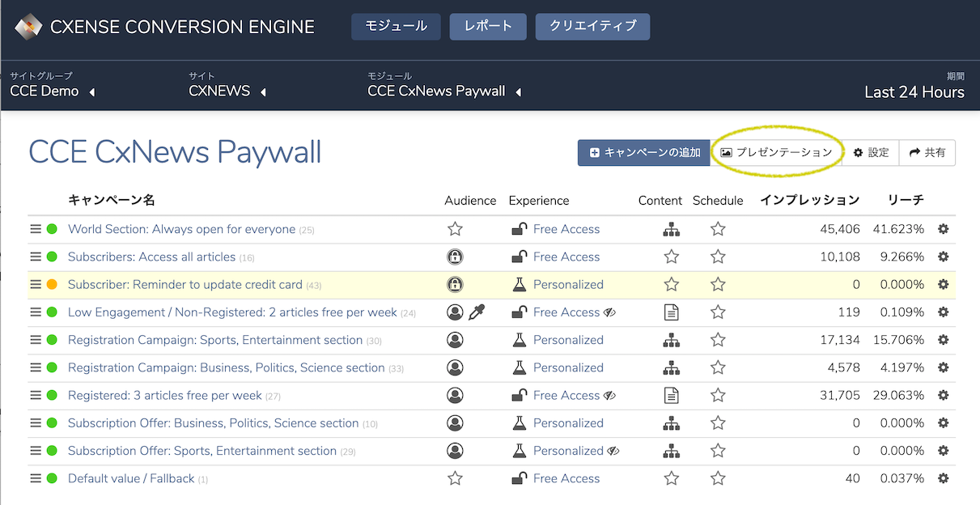Change the Last 24 Hours period

(x=914, y=91)
